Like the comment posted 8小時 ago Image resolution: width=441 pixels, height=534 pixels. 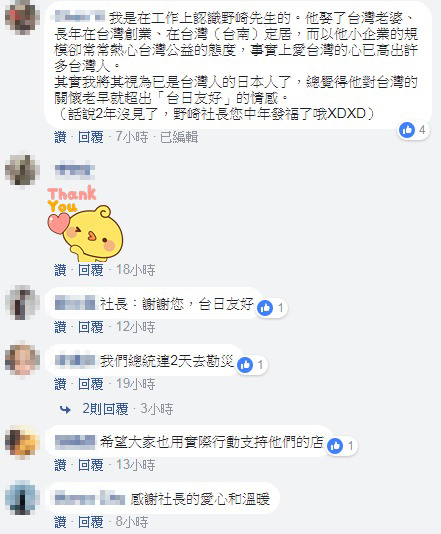(60, 522)
